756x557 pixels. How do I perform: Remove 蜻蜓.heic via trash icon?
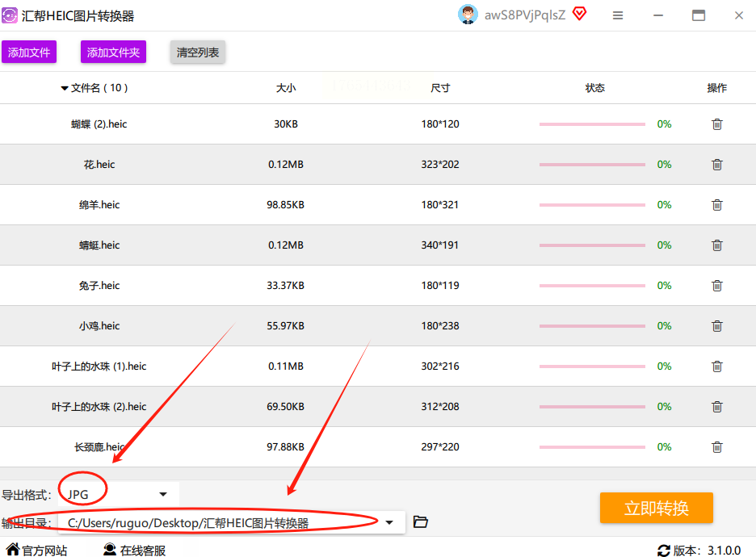click(717, 245)
